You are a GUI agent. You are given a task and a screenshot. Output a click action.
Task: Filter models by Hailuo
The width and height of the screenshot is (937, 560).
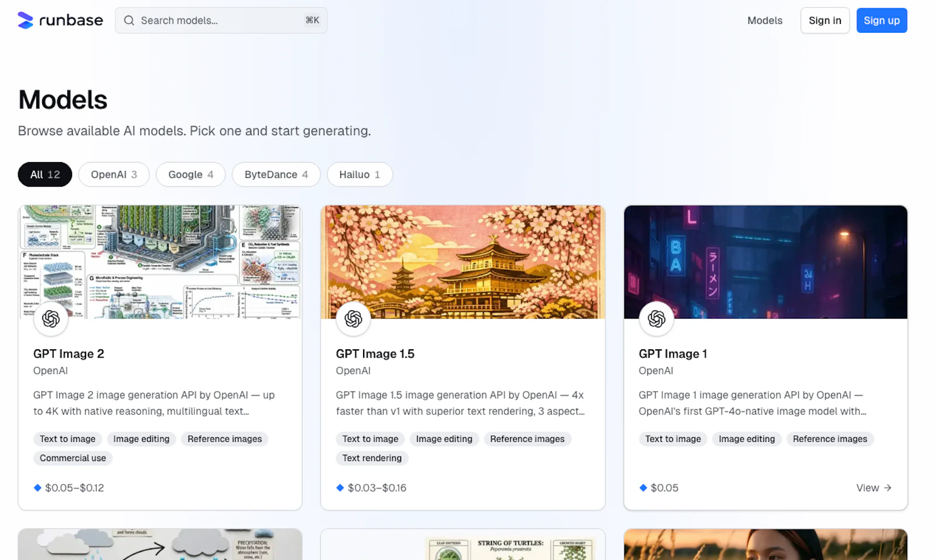click(x=360, y=174)
